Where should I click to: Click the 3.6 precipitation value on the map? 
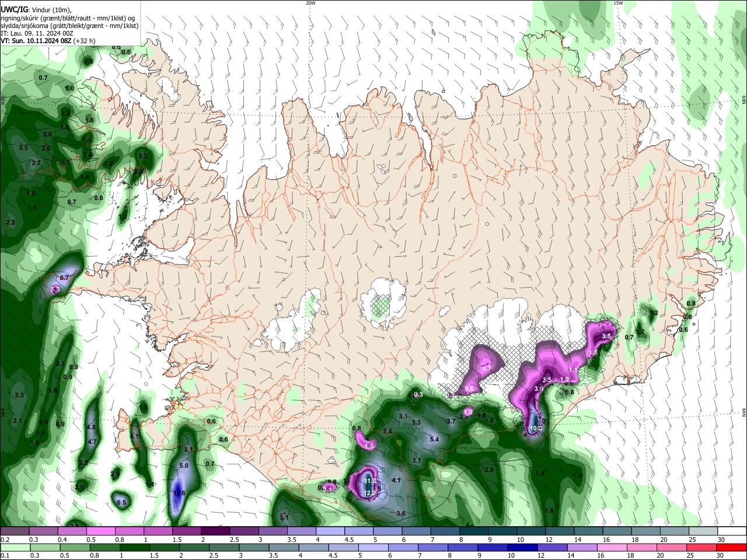tap(401, 513)
